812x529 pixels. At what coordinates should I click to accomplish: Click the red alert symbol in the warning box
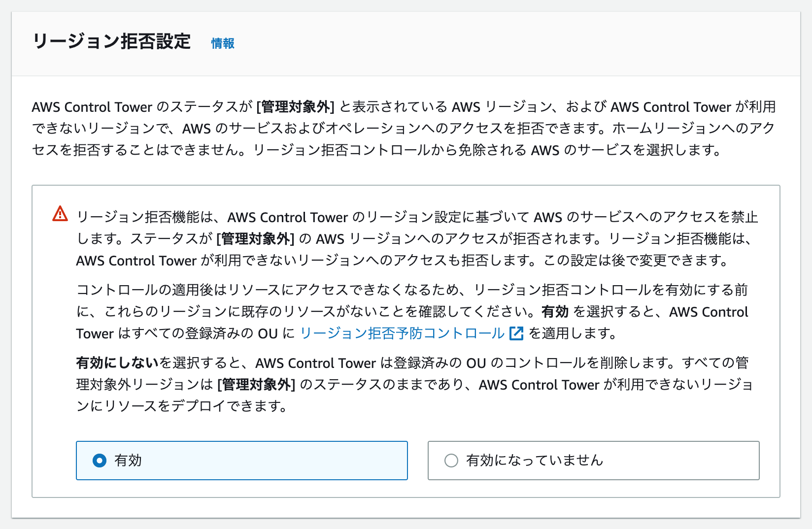[60, 214]
